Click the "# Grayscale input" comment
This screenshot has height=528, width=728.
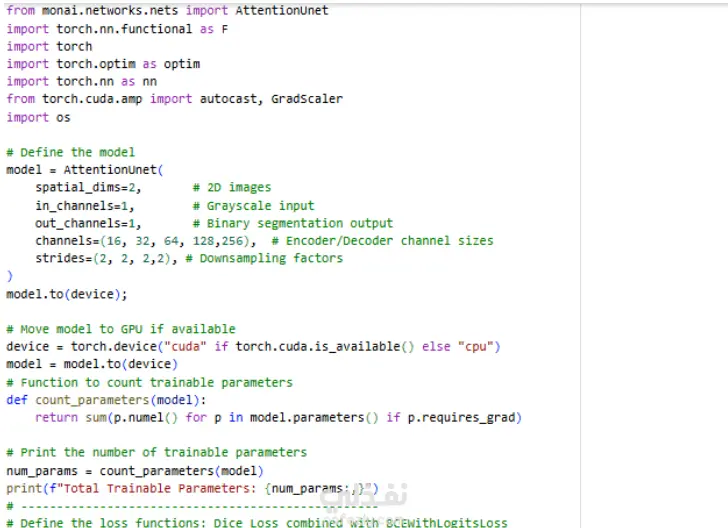coord(254,206)
